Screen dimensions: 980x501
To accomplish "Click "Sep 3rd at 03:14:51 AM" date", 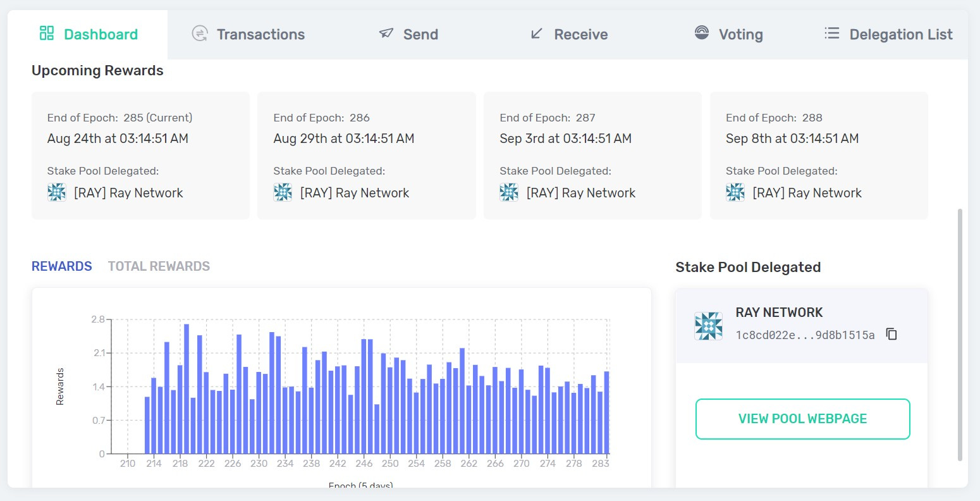I will coord(565,139).
